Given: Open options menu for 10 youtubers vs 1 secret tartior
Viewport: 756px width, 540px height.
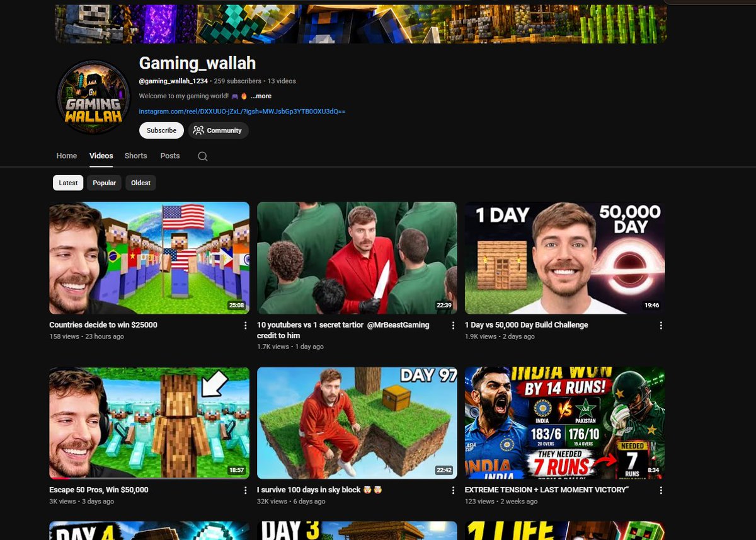Looking at the screenshot, I should 453,326.
